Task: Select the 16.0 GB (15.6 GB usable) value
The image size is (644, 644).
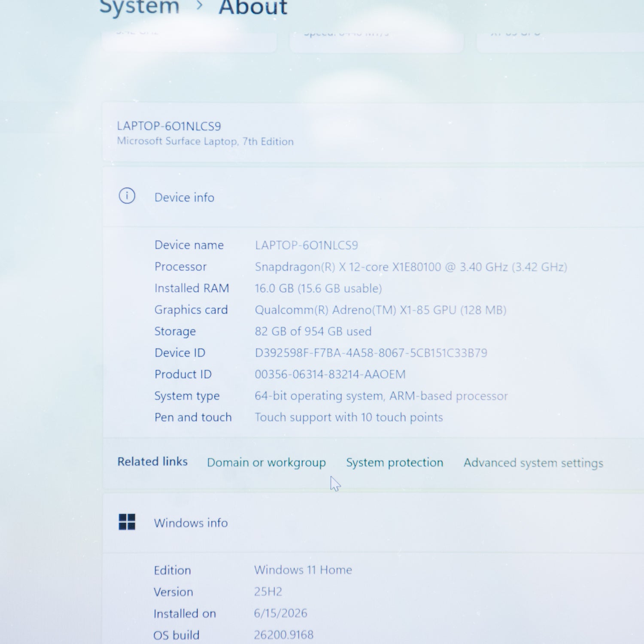Action: (318, 289)
